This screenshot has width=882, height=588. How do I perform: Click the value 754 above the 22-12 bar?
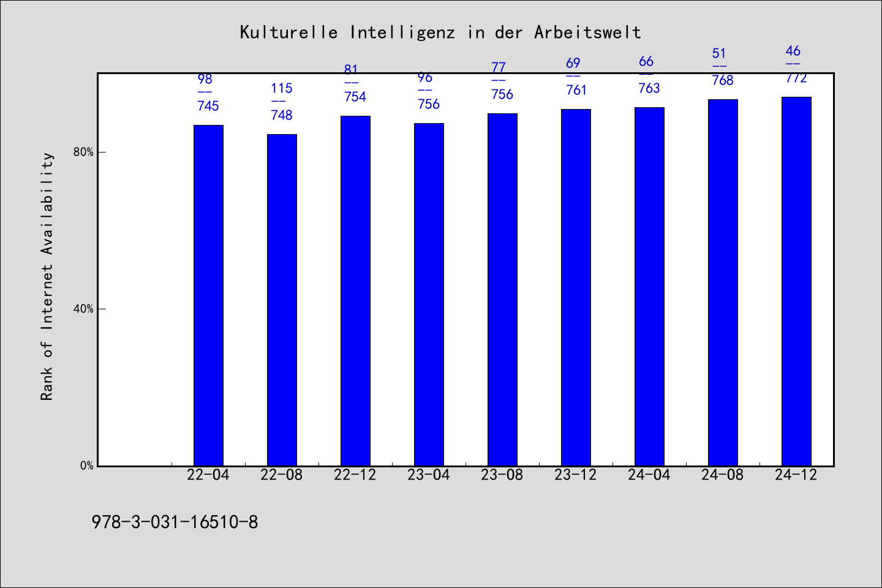355,97
